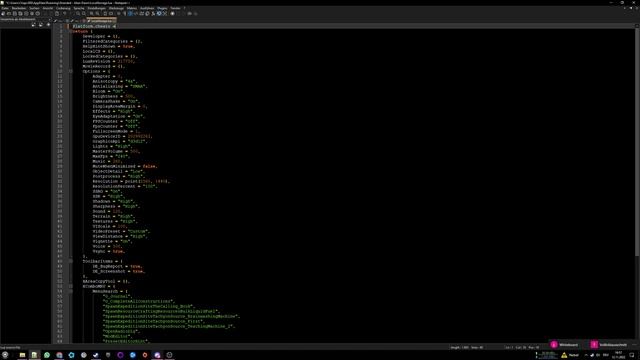Click in the XAreaCopyTool line
This screenshot has width=640, height=360.
click(106, 281)
